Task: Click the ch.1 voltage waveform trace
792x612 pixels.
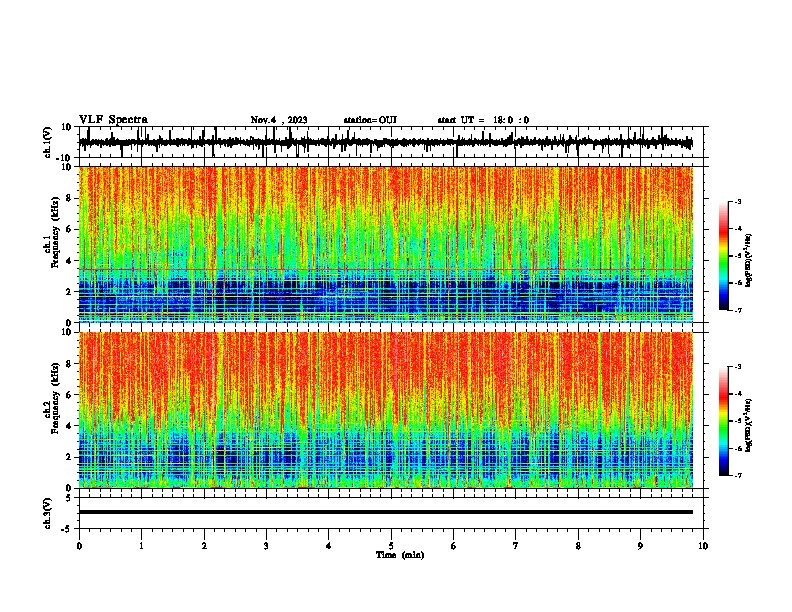Action: [x=385, y=143]
